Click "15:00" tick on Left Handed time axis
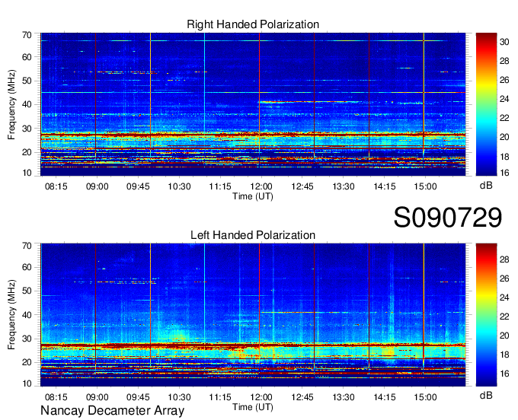 pyautogui.click(x=425, y=397)
